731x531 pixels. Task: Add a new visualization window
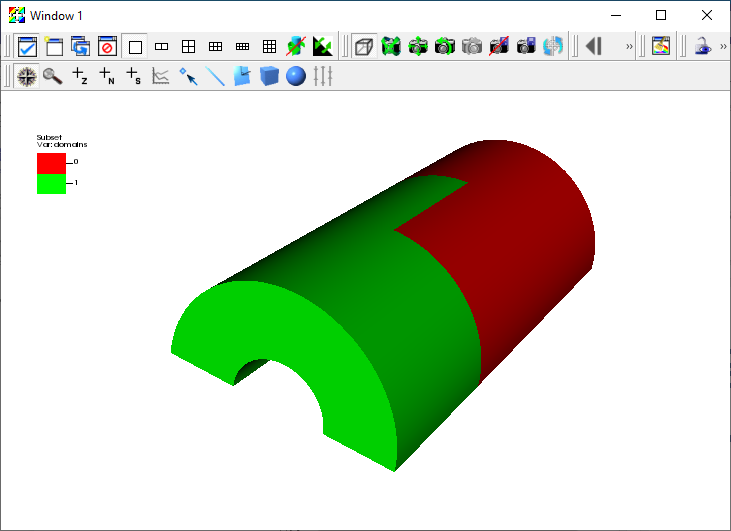[54, 46]
